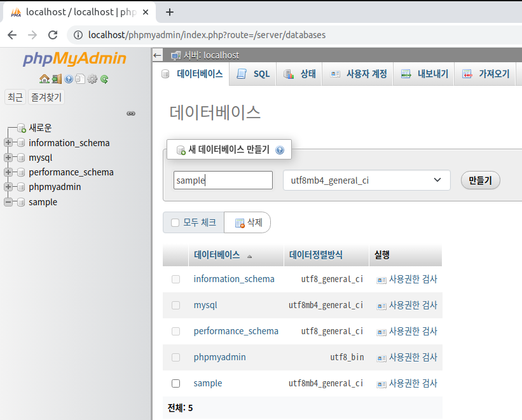Expand information_schema in navigation tree
The height and width of the screenshot is (420, 522).
click(x=8, y=142)
